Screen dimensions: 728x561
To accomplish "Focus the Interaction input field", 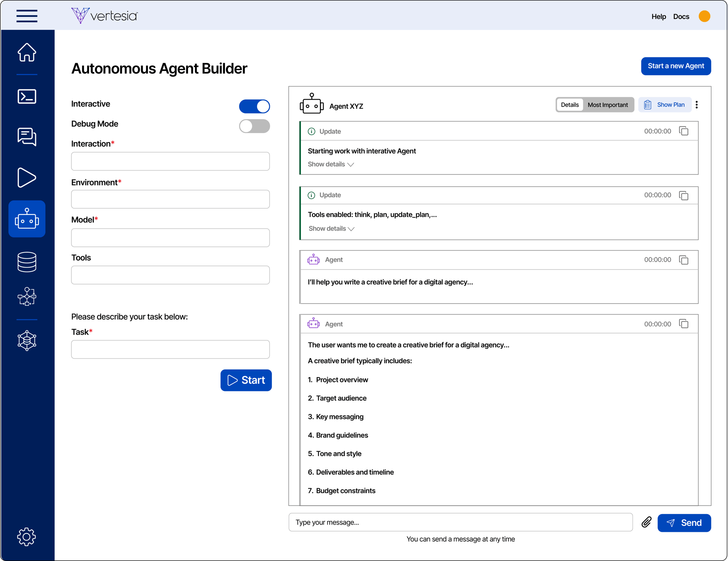I will pos(170,161).
